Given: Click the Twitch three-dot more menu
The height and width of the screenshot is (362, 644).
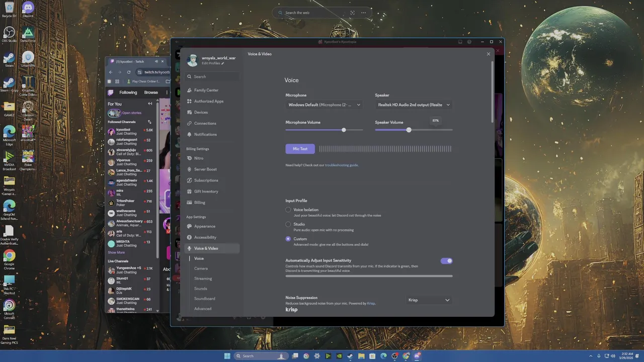Looking at the screenshot, I should pyautogui.click(x=166, y=93).
